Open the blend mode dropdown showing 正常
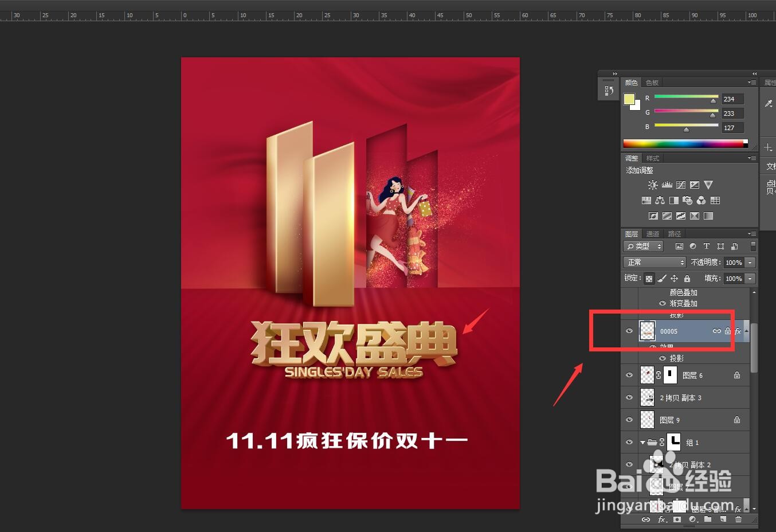 click(654, 262)
